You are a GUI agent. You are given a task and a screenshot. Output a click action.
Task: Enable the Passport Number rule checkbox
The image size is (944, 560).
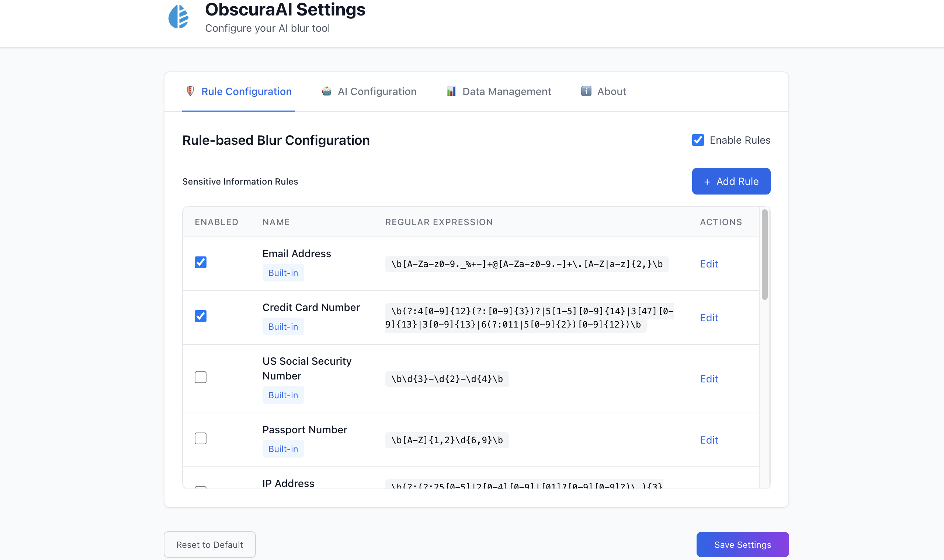click(x=201, y=438)
